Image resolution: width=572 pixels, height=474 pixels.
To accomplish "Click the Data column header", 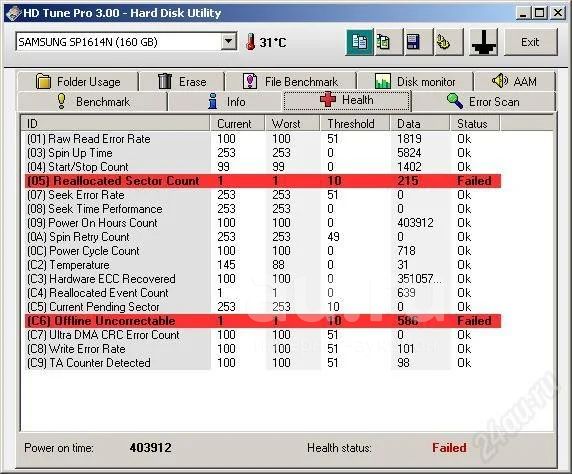I will tap(420, 124).
